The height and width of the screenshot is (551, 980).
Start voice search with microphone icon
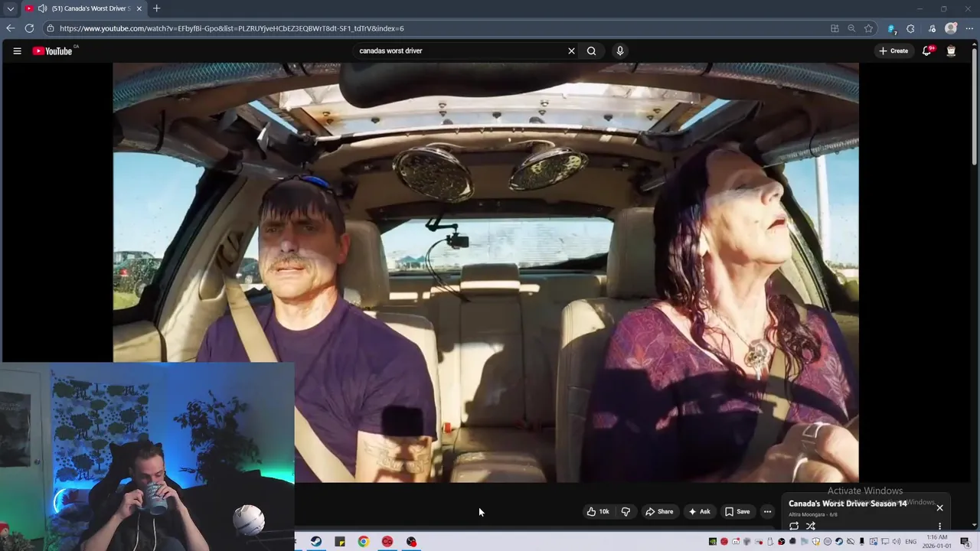[620, 51]
